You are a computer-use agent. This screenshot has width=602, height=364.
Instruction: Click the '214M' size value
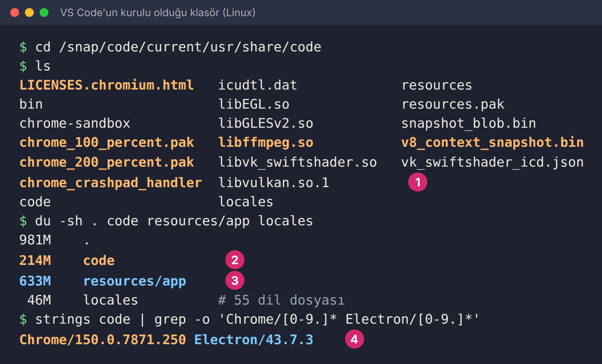(35, 261)
